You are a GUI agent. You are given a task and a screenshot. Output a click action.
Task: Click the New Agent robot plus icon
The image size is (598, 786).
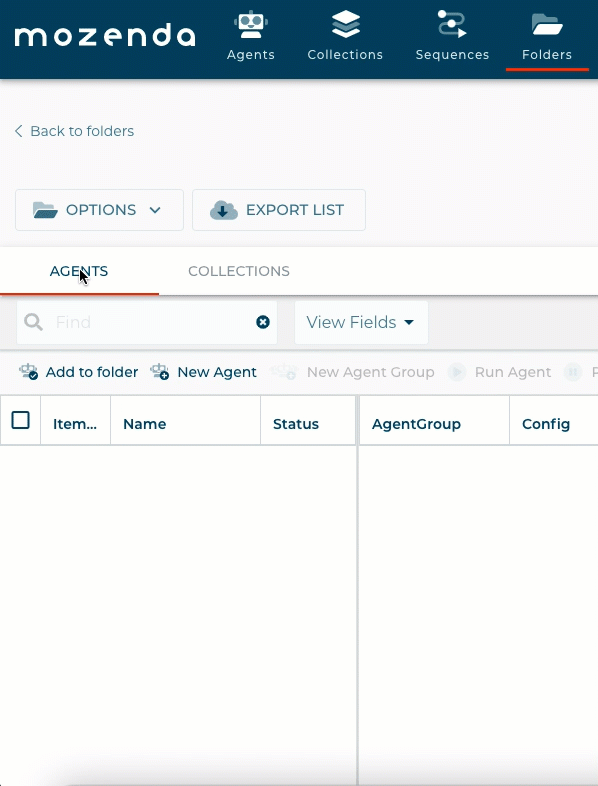(x=159, y=371)
